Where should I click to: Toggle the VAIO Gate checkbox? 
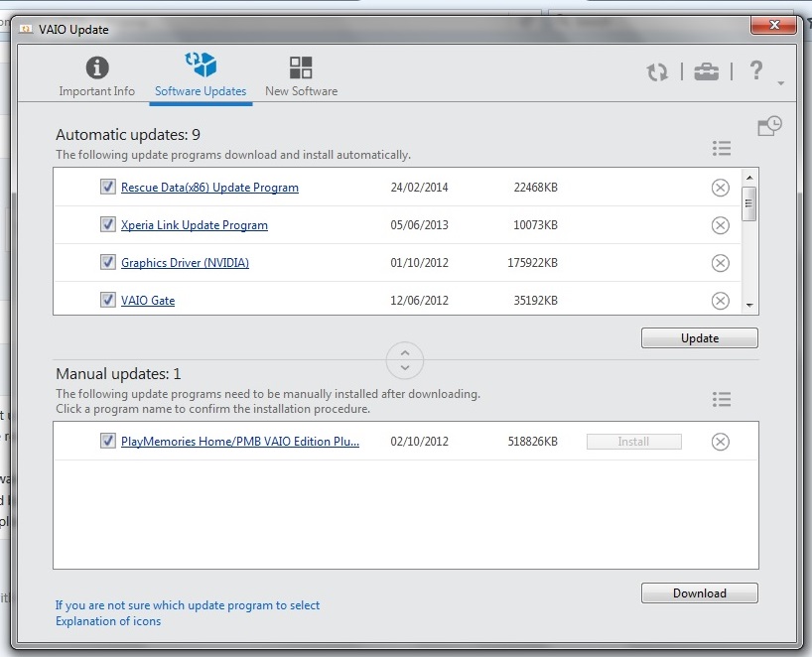click(x=108, y=300)
